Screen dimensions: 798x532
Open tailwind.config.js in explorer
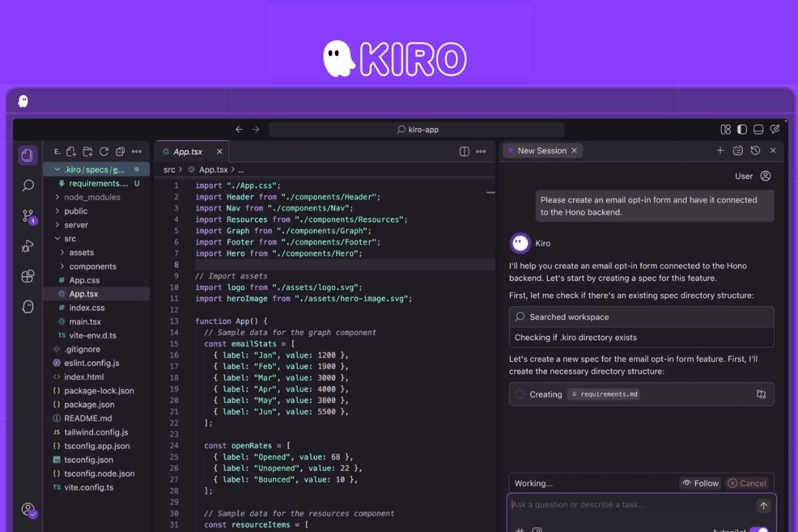click(x=96, y=432)
